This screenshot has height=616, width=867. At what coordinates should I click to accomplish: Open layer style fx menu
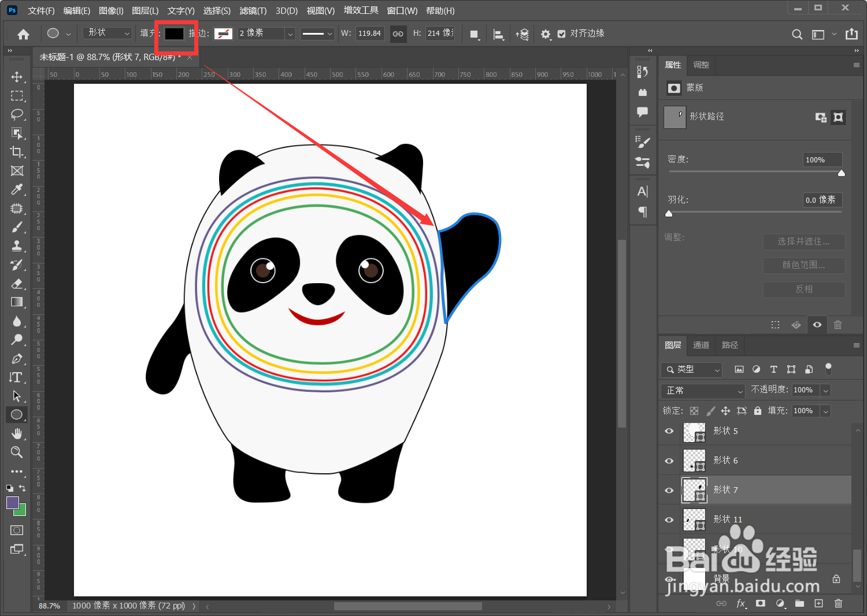click(x=741, y=603)
